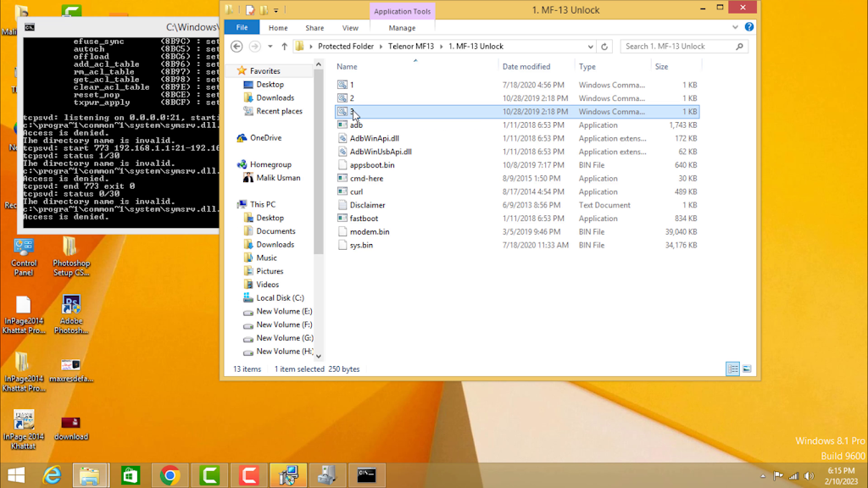Expand breadcrumb arrow after Protected Folder
Viewport: 868px width, 488px height.
pos(381,47)
